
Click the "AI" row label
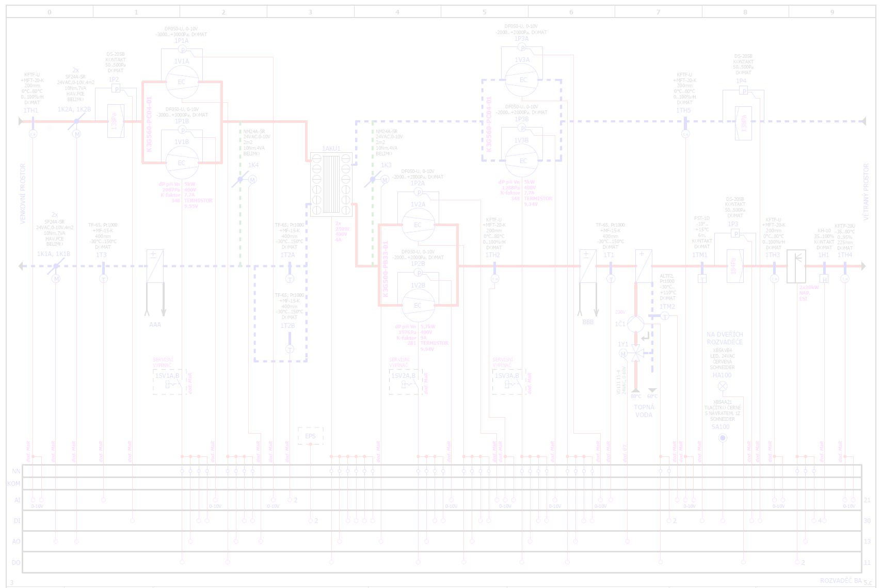tap(17, 500)
